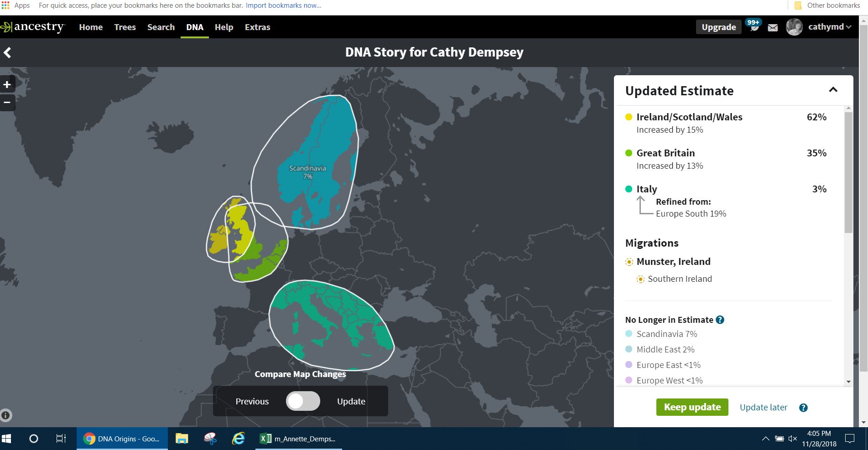Switch to the Extras menu item
The width and height of the screenshot is (868, 450).
click(x=257, y=27)
